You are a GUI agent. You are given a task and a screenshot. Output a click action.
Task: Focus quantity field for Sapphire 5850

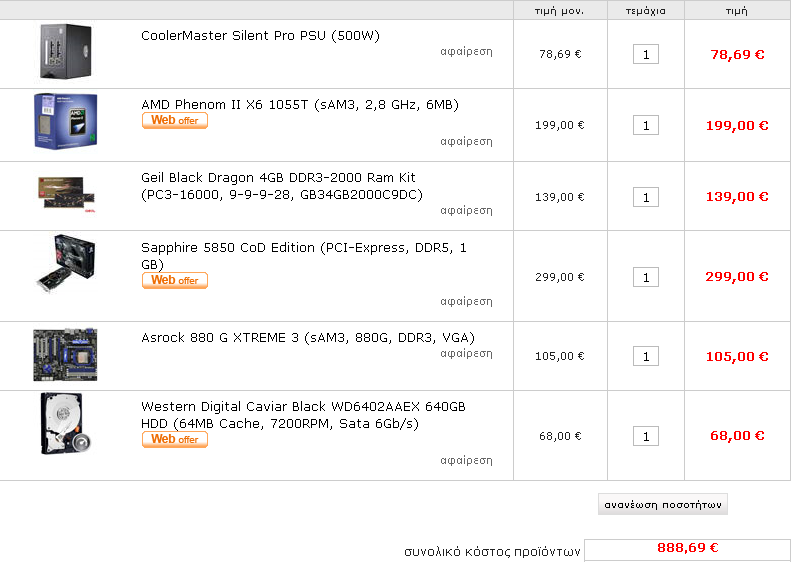click(645, 277)
